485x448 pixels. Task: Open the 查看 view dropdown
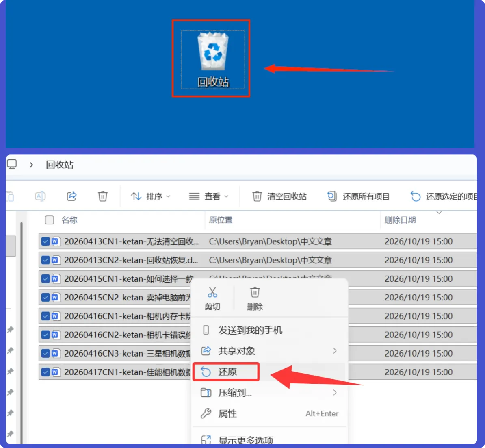[209, 196]
